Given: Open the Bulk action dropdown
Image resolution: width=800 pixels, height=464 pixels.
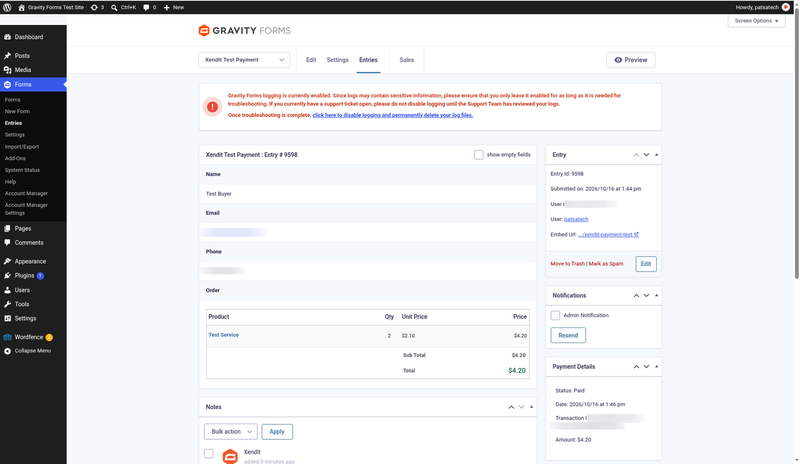Looking at the screenshot, I should pos(231,432).
